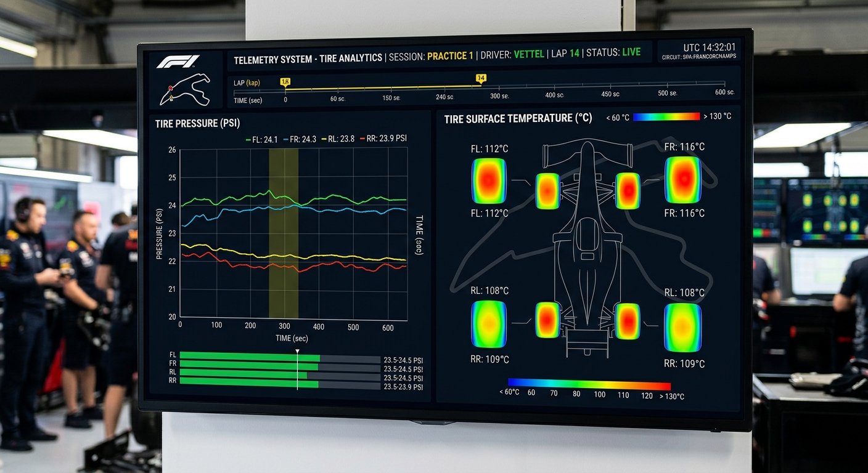Click the yellow highlighted band in pressure chart
The image size is (868, 473).
[x=284, y=233]
